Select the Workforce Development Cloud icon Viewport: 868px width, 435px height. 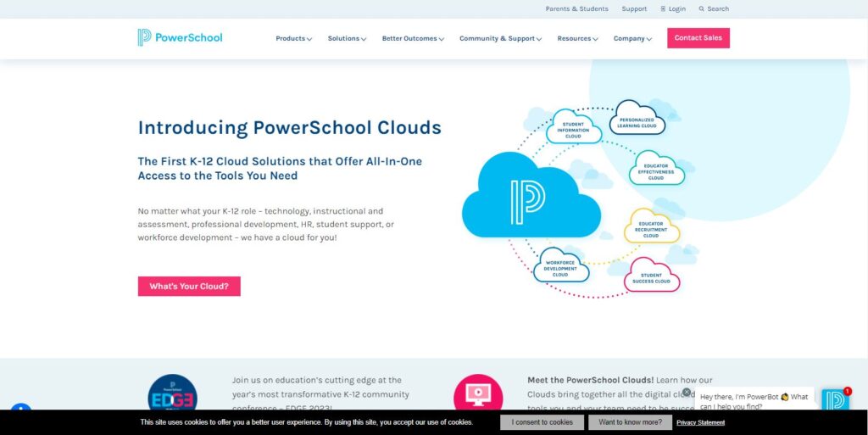[561, 265]
